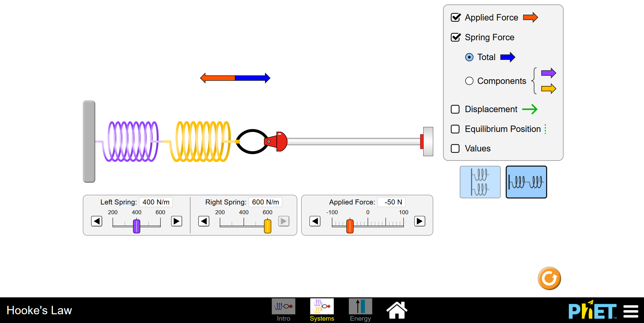Decrease the Left Spring constant
Viewport: 644px width, 323px height.
[97, 221]
